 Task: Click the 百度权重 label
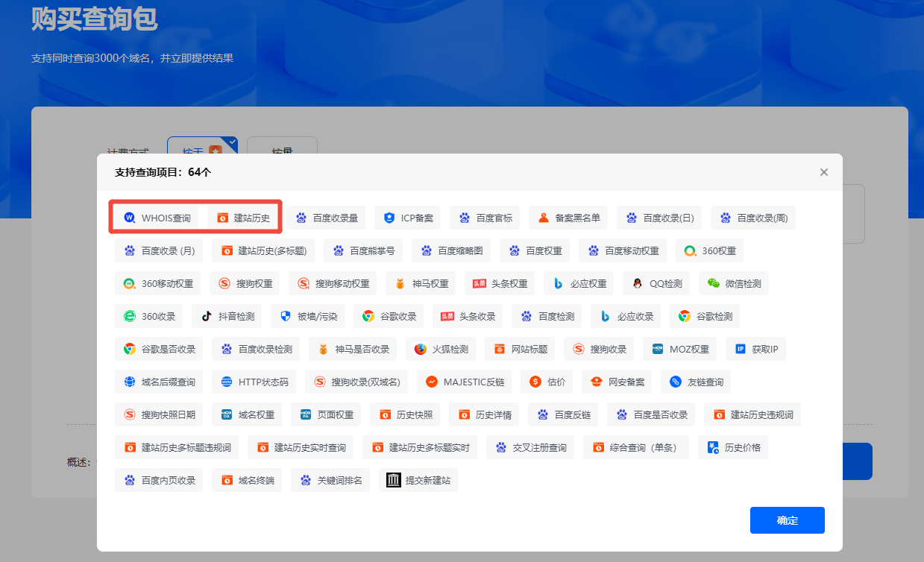pos(544,251)
